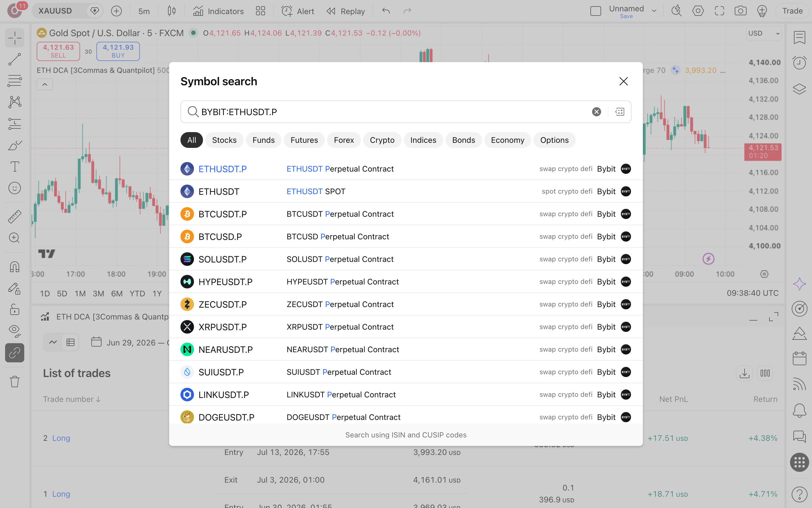
Task: Select the Measure ruler tool
Action: [x=15, y=216]
